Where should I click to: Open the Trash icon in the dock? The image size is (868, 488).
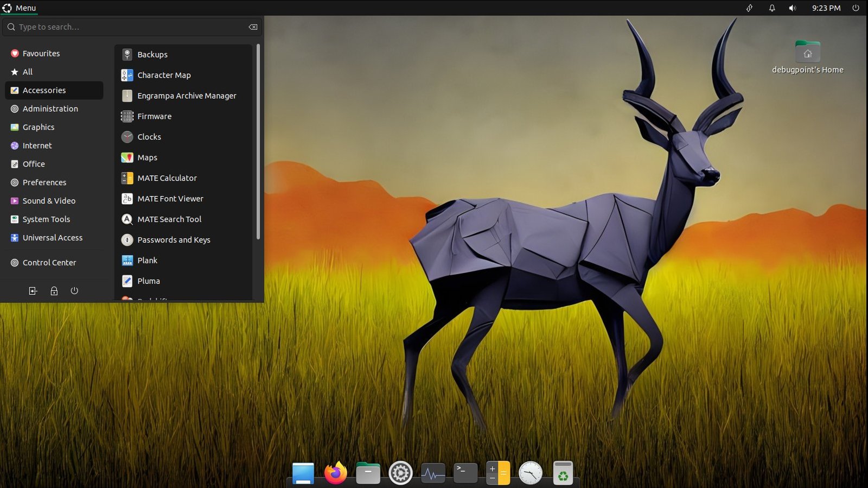(x=563, y=473)
